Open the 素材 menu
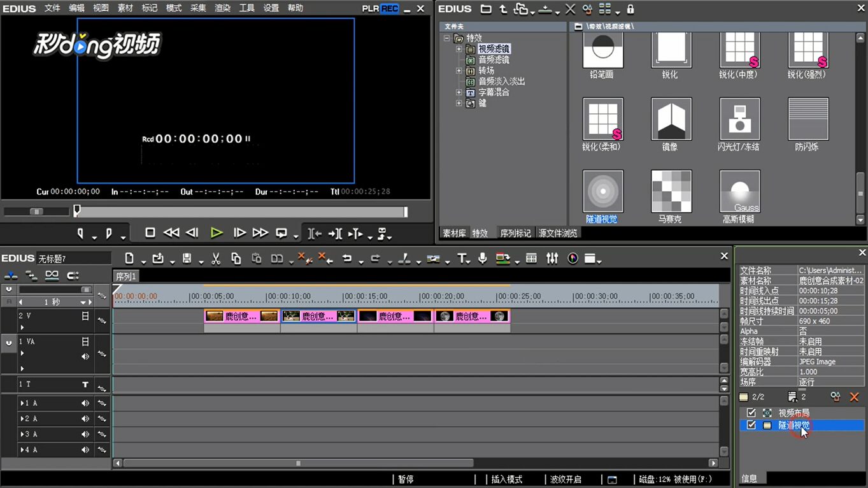The width and height of the screenshot is (868, 488). pos(125,8)
